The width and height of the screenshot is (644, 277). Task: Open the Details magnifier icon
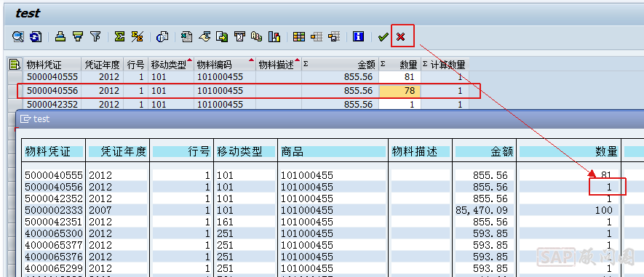(18, 37)
